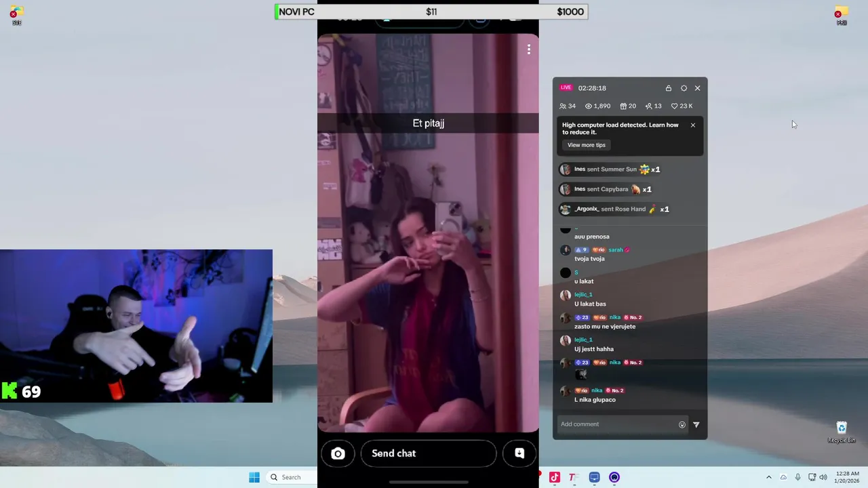
Task: Click the NOVI PC goal progress bar
Action: pos(431,12)
